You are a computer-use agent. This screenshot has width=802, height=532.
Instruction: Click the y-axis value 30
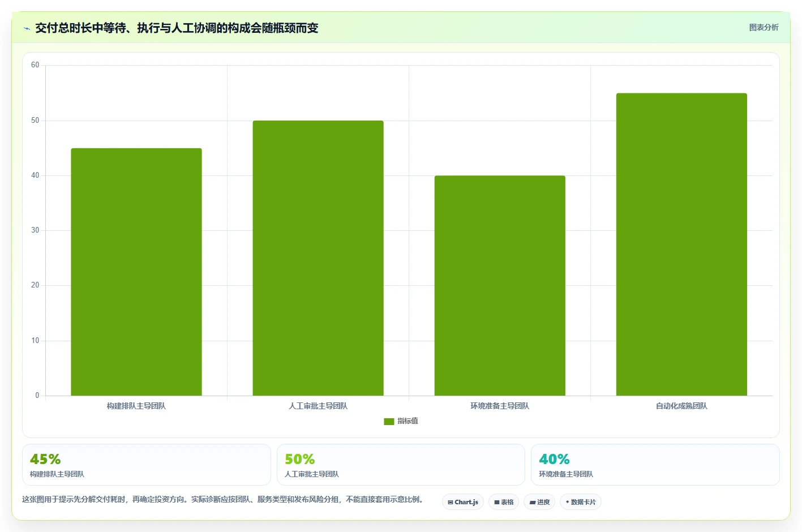click(x=35, y=230)
